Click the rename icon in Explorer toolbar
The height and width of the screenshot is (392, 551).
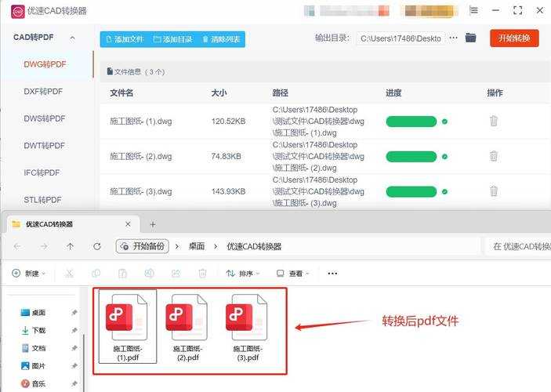click(150, 273)
